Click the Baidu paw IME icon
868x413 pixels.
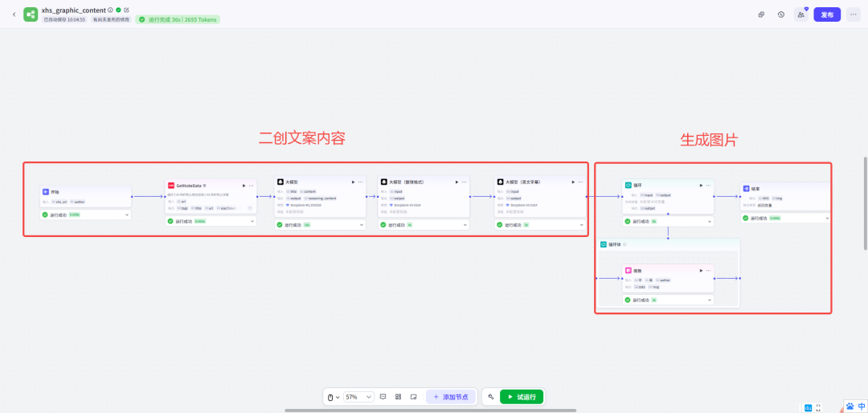(x=850, y=406)
